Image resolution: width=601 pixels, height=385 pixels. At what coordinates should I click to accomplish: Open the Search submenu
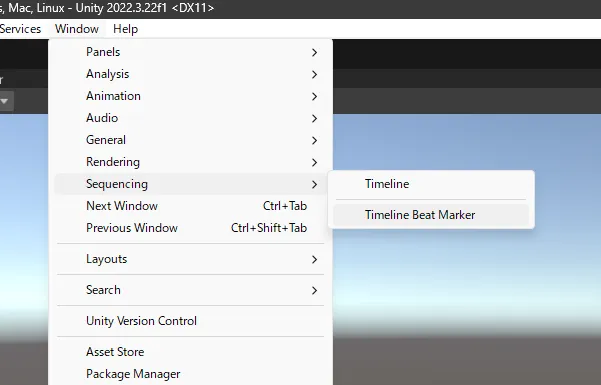[190, 290]
